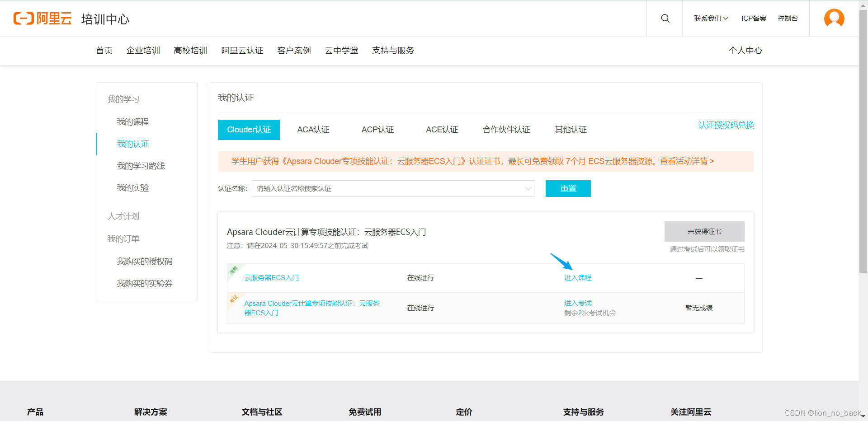Open the 企业培训 menu item

pyautogui.click(x=143, y=51)
